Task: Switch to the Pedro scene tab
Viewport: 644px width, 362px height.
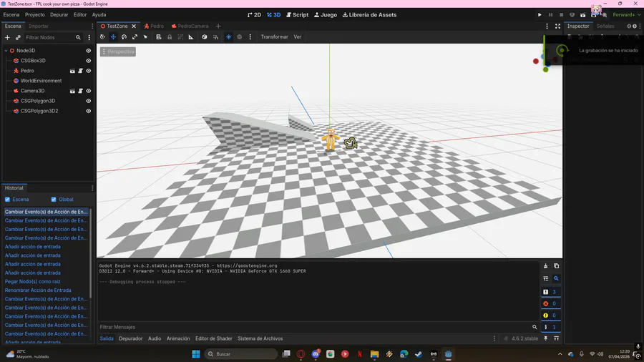Action: (x=154, y=26)
